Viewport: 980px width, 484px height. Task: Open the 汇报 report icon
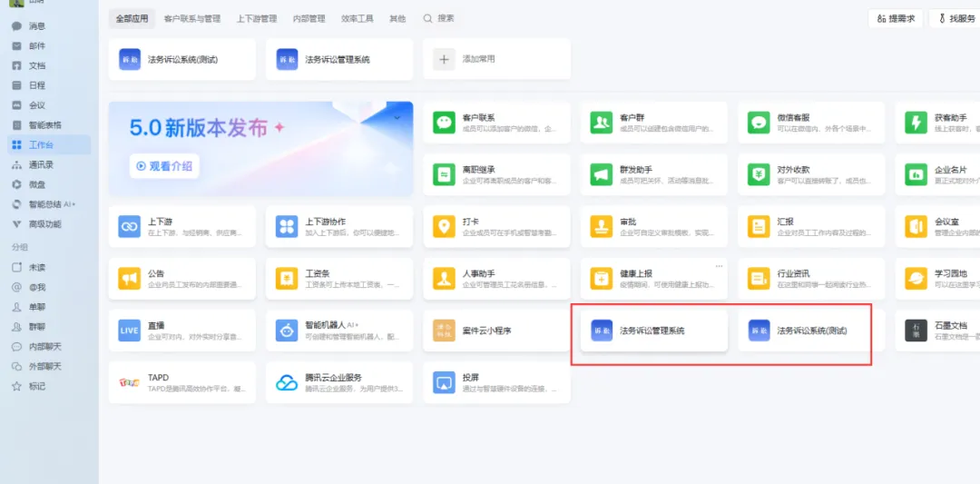[759, 226]
